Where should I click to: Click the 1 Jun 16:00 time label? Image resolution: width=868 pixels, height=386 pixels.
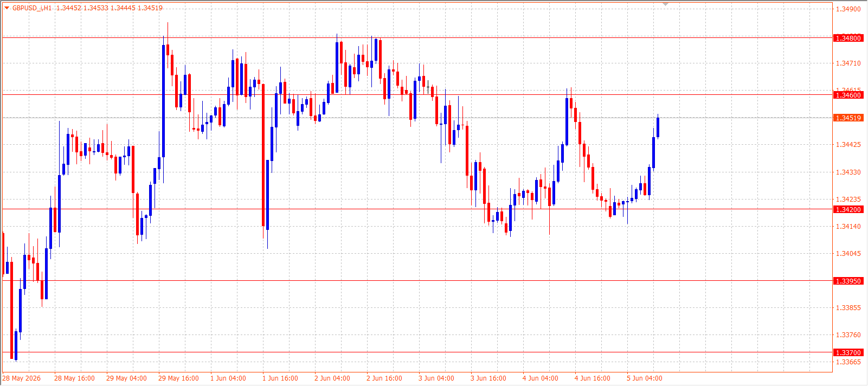click(x=280, y=378)
